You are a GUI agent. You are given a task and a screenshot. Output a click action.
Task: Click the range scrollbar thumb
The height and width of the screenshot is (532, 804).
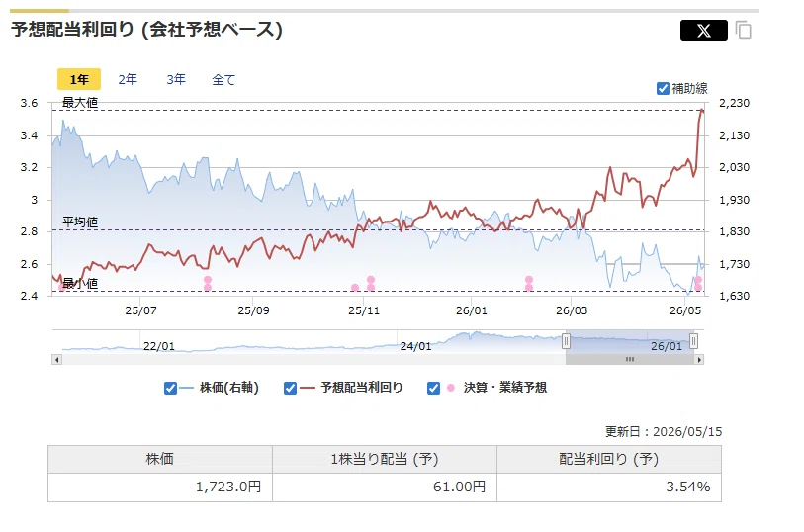point(630,360)
